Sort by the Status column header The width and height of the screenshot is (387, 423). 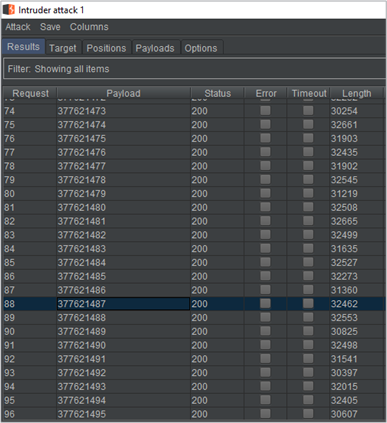pos(217,93)
